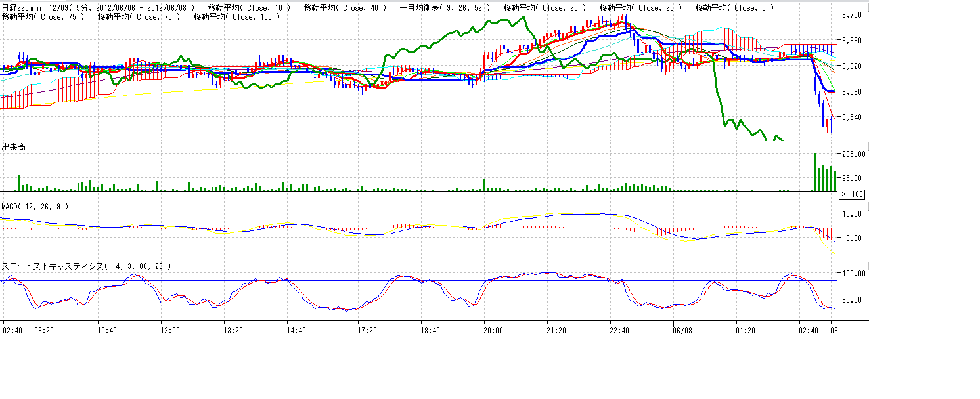Click the 17:20 time axis marker

(x=367, y=331)
